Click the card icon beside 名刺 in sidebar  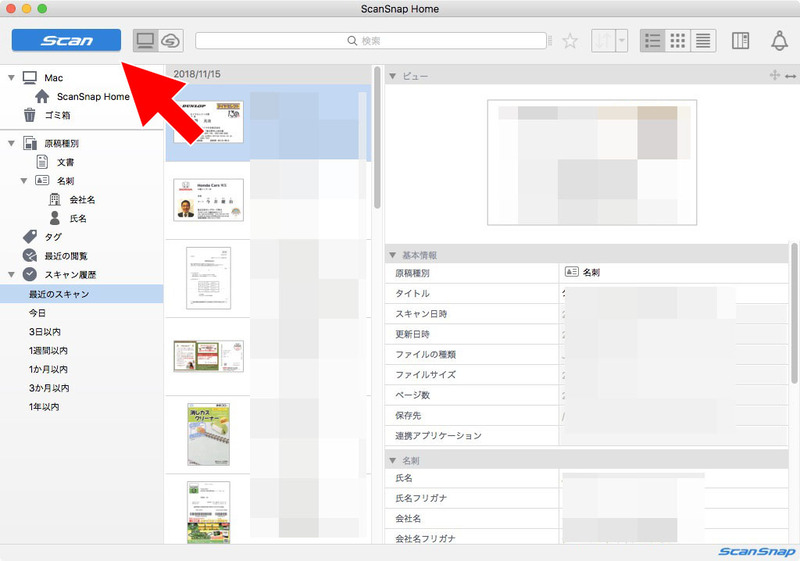(x=42, y=180)
